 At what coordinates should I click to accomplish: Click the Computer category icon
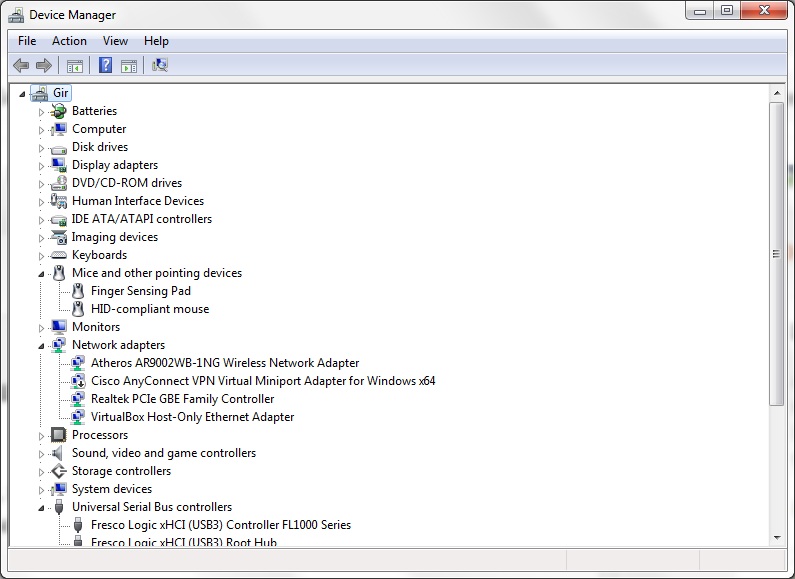[59, 129]
